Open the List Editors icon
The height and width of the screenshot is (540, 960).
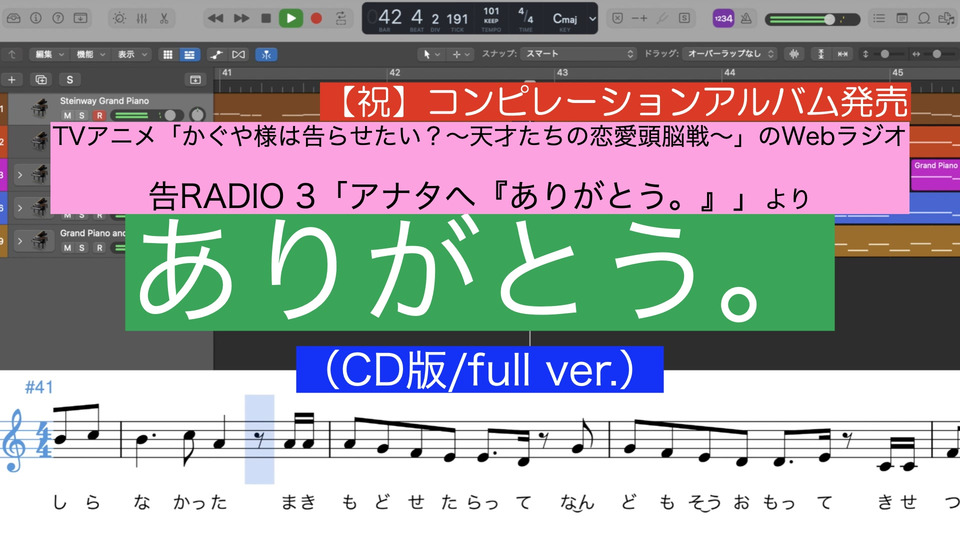879,18
